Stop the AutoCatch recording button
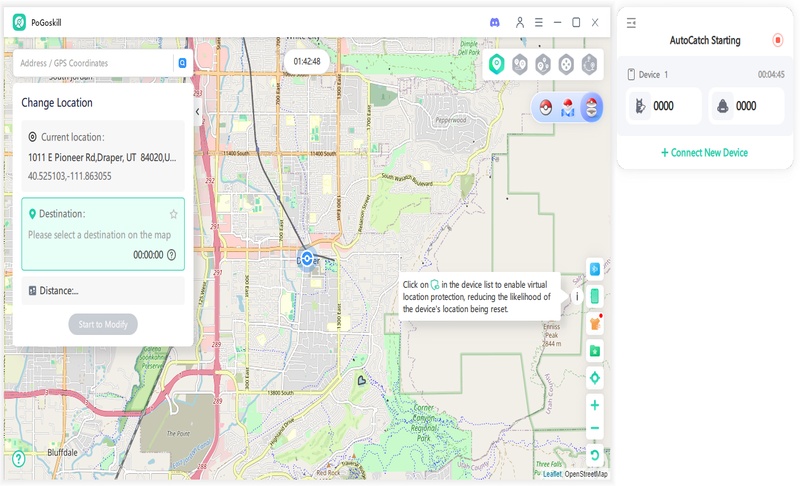 coord(778,40)
